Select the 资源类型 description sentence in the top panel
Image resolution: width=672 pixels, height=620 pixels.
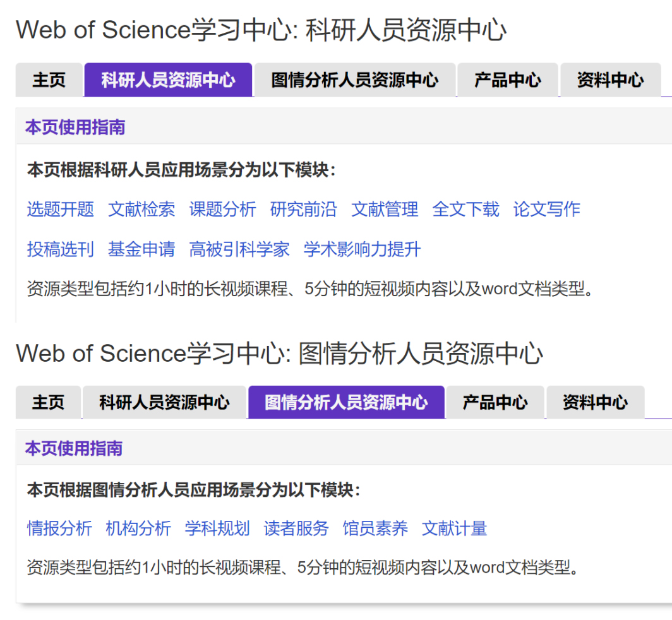(x=310, y=289)
